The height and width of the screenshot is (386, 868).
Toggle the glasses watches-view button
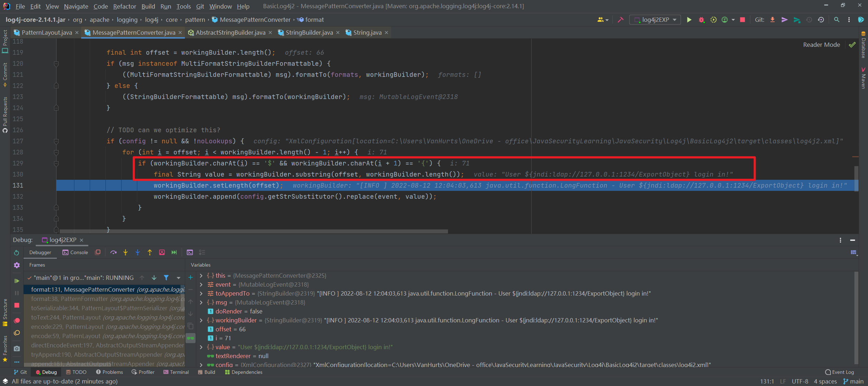(191, 338)
